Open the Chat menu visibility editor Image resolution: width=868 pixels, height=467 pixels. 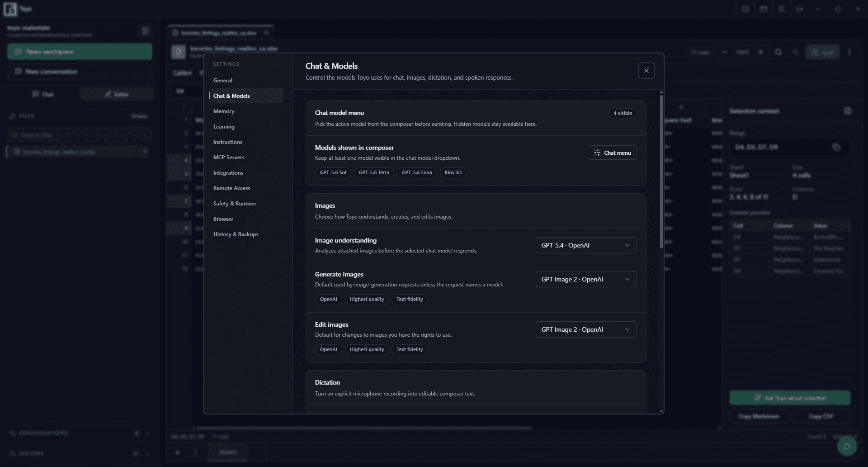[x=612, y=152]
